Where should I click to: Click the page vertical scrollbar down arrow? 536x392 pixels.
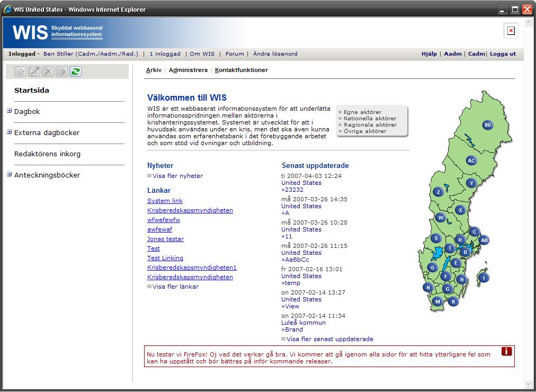coord(529,385)
